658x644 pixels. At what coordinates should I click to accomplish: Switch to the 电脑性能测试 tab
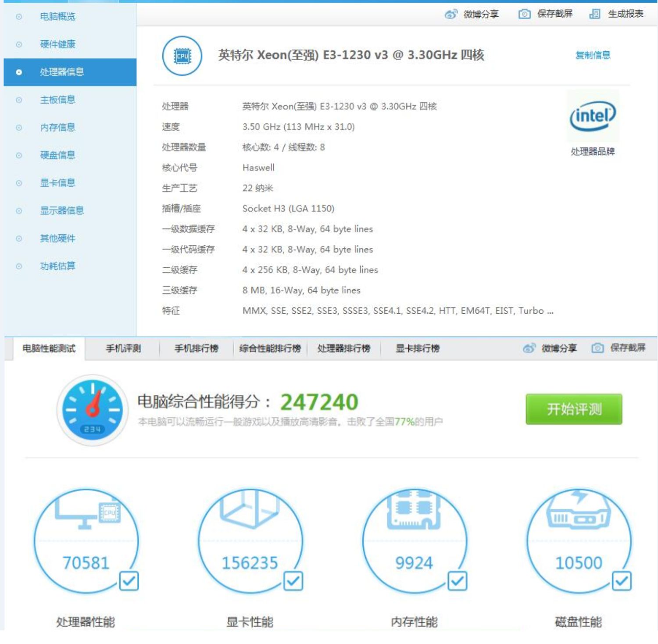pos(49,349)
